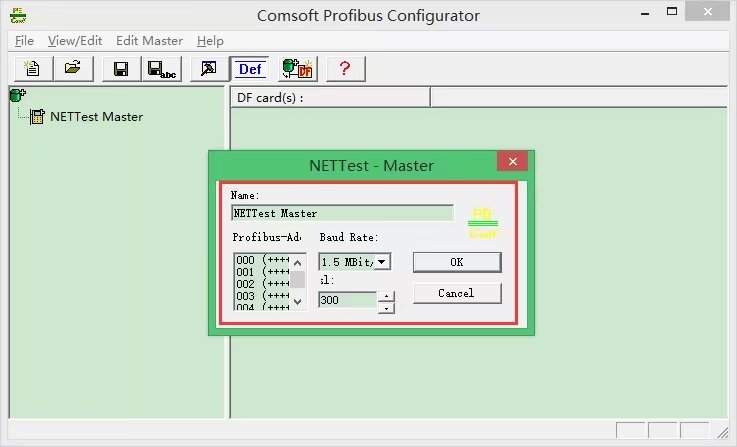737x447 pixels.
Task: Click the master icon beside NETTest Master
Action: pyautogui.click(x=37, y=117)
